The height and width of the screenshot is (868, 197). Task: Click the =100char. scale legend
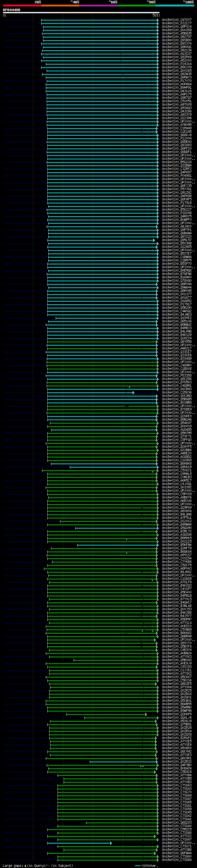(x=146, y=866)
